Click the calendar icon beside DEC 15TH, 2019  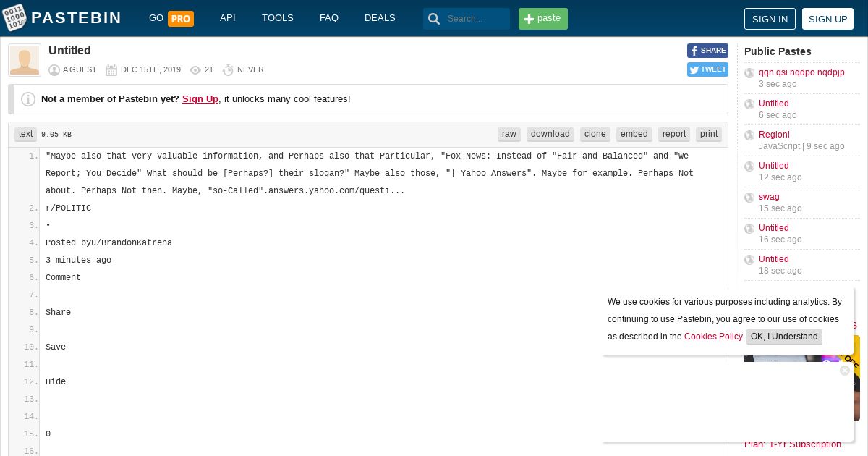click(111, 70)
